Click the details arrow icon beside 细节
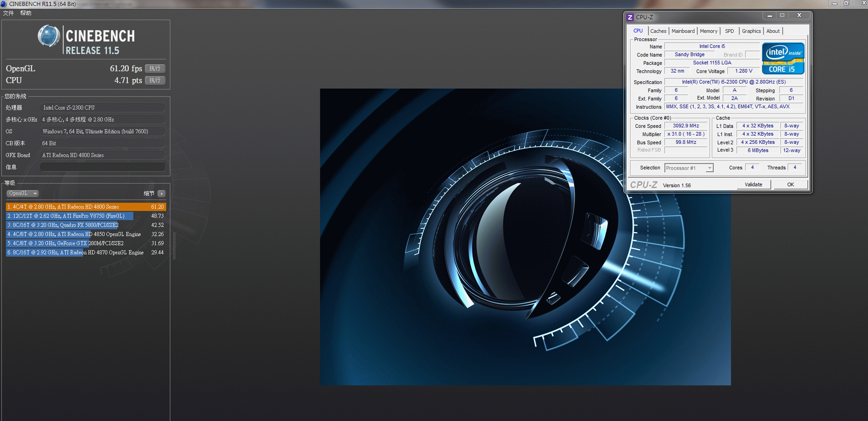Image resolution: width=868 pixels, height=421 pixels. pos(161,194)
